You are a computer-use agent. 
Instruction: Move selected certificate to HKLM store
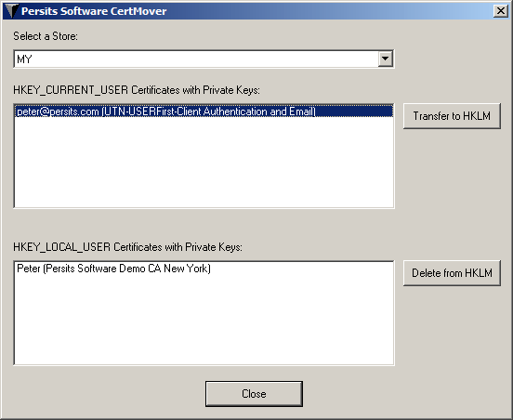[x=452, y=116]
